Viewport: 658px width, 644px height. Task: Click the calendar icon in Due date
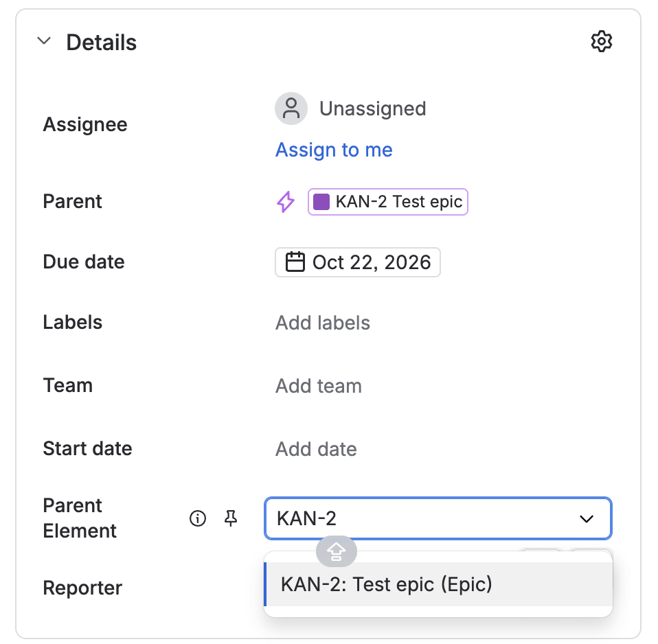[x=295, y=262]
